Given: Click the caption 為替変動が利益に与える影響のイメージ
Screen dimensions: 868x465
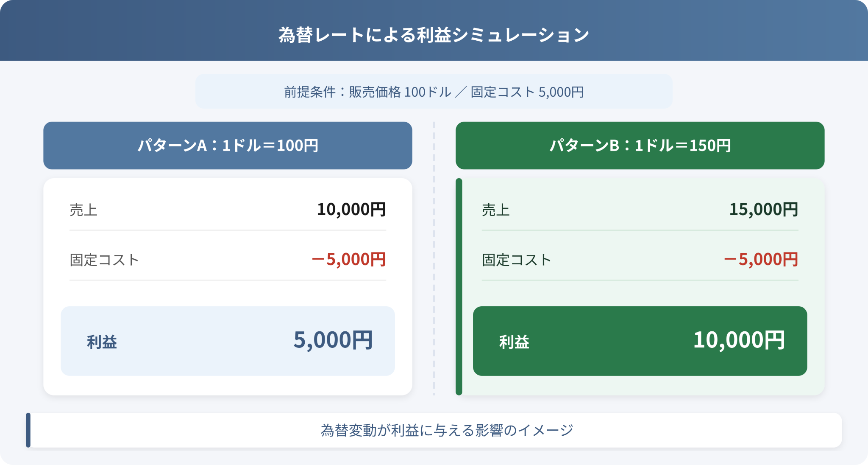Looking at the screenshot, I should click(447, 430).
